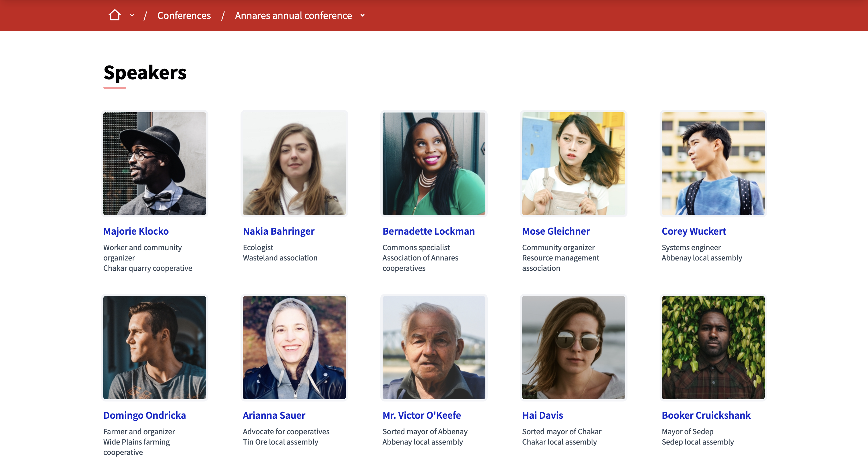Viewport: 868px width, 475px height.
Task: Click the home icon in the breadcrumb bar
Action: [x=115, y=15]
